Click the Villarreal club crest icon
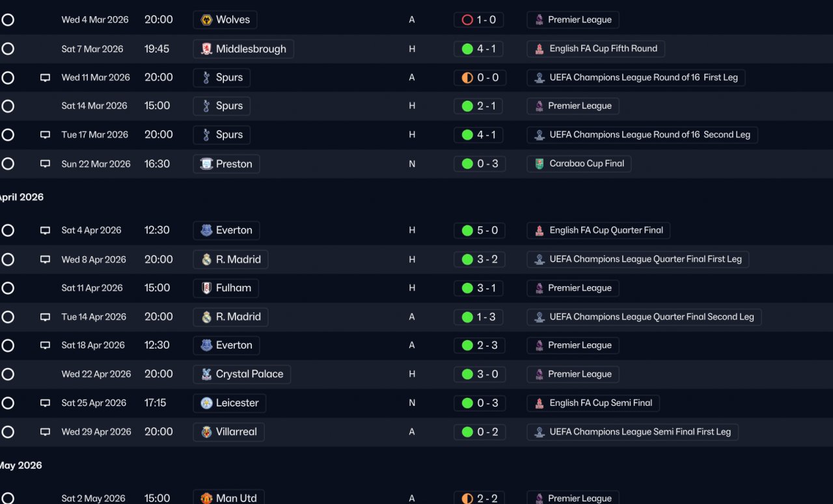 [206, 432]
